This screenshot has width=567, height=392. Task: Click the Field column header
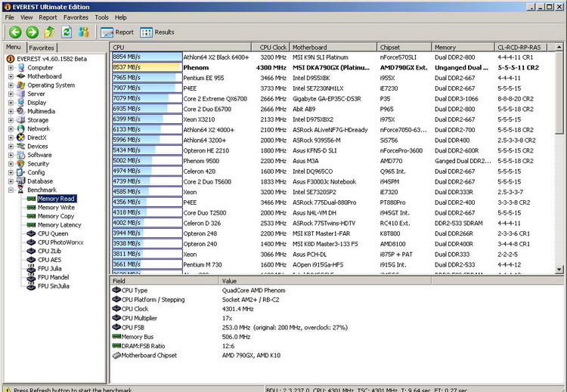(x=165, y=281)
